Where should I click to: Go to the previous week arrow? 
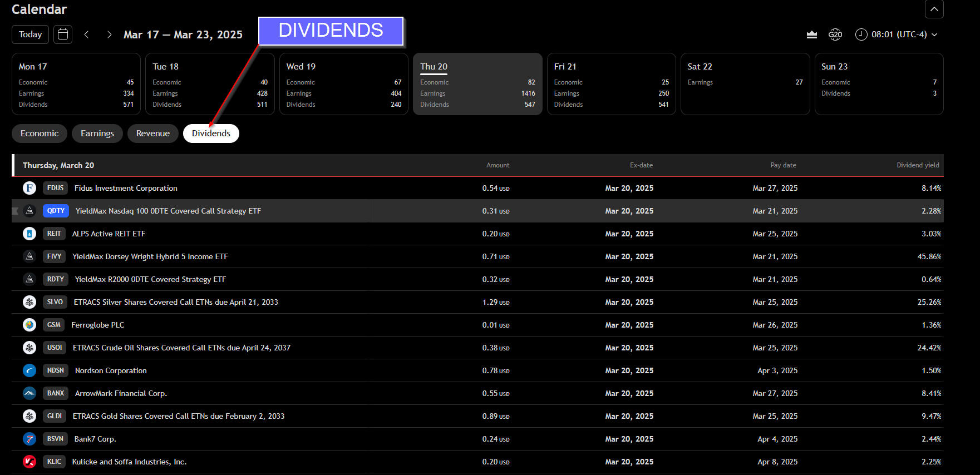pos(86,34)
